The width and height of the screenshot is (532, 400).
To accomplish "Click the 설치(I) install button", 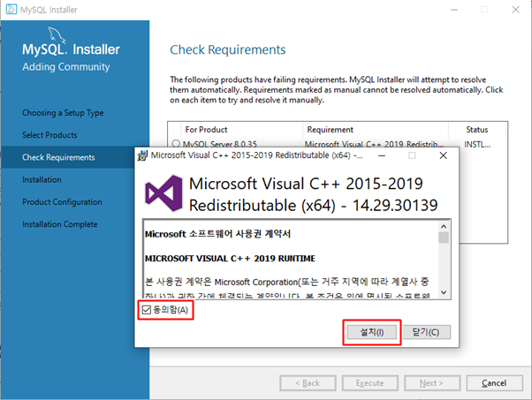I will coord(372,332).
